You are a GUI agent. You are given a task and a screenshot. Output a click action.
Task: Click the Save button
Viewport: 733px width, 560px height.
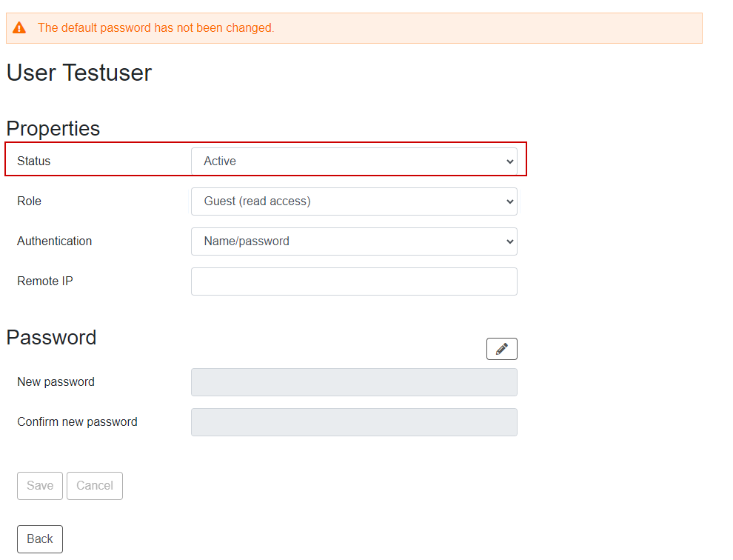tap(40, 486)
